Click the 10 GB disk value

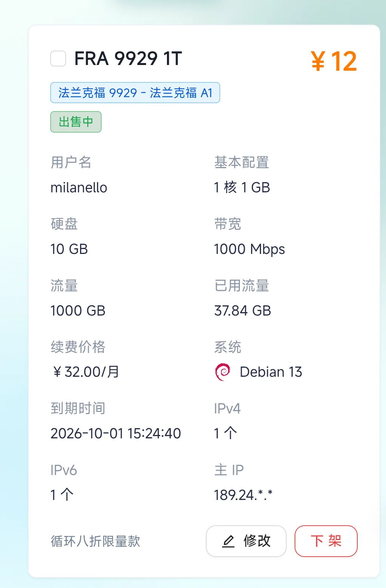pyautogui.click(x=69, y=249)
